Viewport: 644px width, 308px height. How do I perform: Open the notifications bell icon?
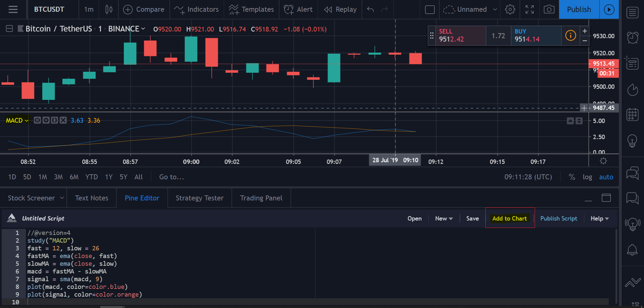click(x=632, y=250)
